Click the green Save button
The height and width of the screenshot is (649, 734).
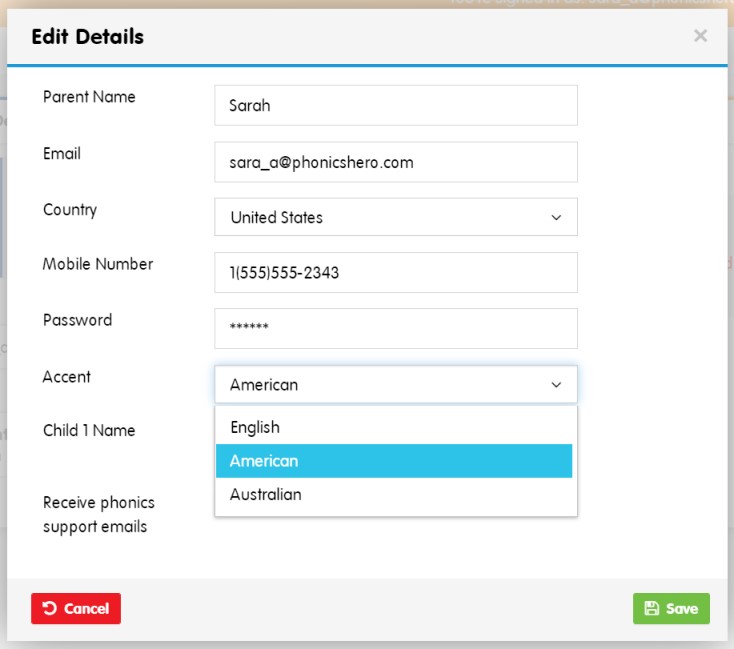tap(671, 608)
